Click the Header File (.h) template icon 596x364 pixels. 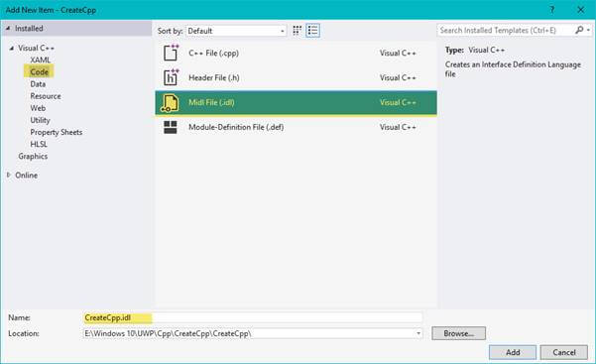pos(171,77)
